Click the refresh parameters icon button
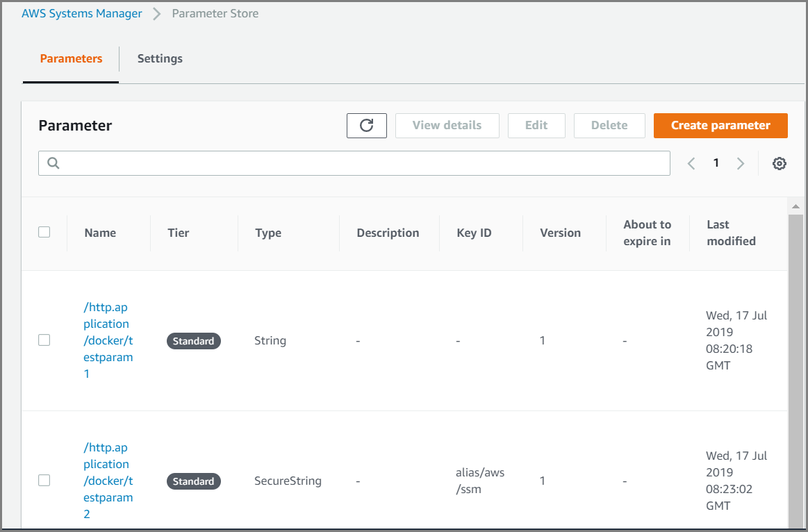 [x=367, y=126]
